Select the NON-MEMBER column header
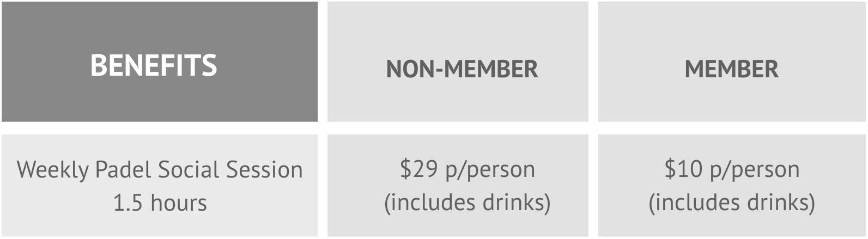Screen dimensions: 868x239 pos(462,69)
